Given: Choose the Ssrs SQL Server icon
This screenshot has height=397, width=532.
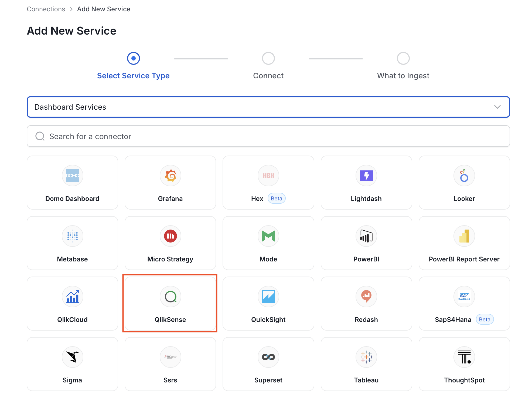Looking at the screenshot, I should (170, 357).
